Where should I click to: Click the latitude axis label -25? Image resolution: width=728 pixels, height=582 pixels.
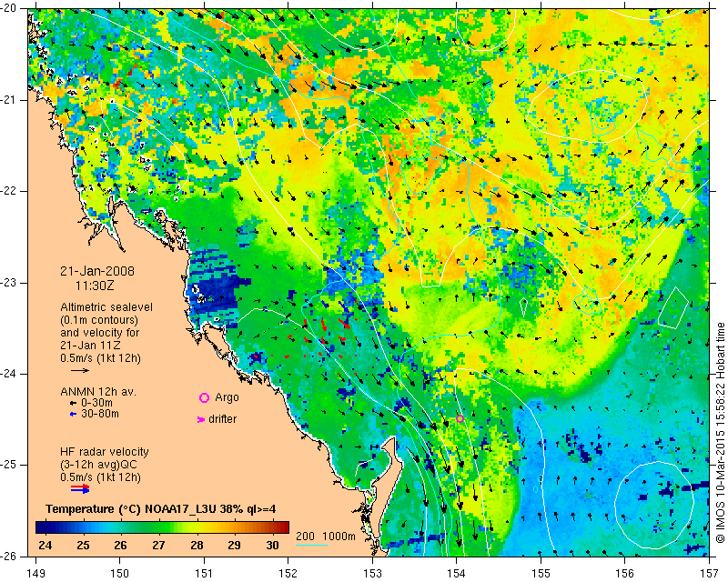[9, 465]
